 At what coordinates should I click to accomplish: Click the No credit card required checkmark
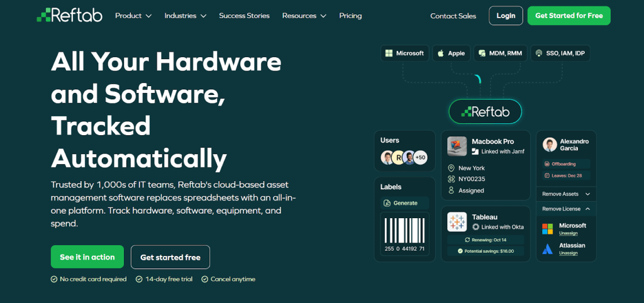(54, 279)
